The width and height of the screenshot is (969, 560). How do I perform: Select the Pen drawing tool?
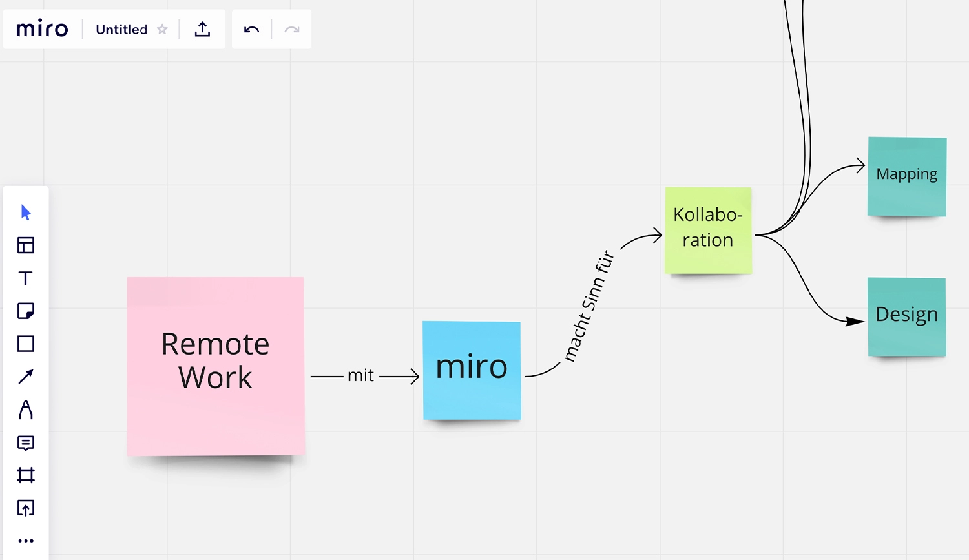pos(26,410)
